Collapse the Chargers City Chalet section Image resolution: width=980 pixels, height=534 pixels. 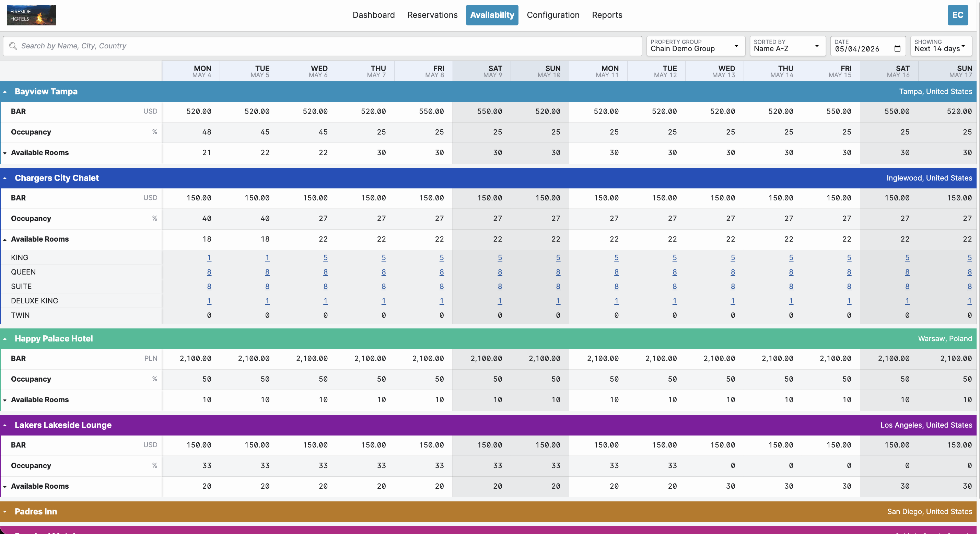click(x=5, y=178)
